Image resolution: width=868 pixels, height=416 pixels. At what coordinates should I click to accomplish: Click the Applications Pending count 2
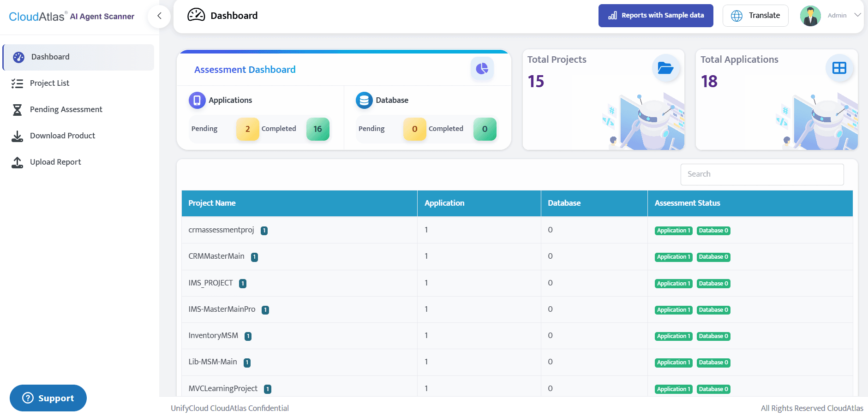click(x=248, y=129)
